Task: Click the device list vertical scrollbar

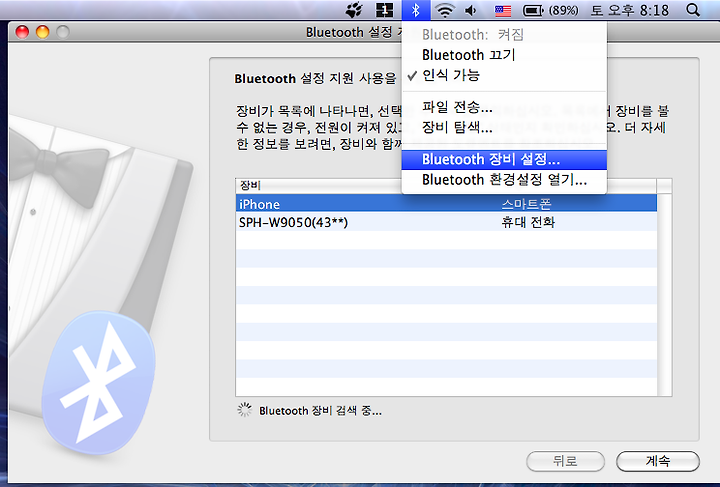Action: (x=664, y=294)
